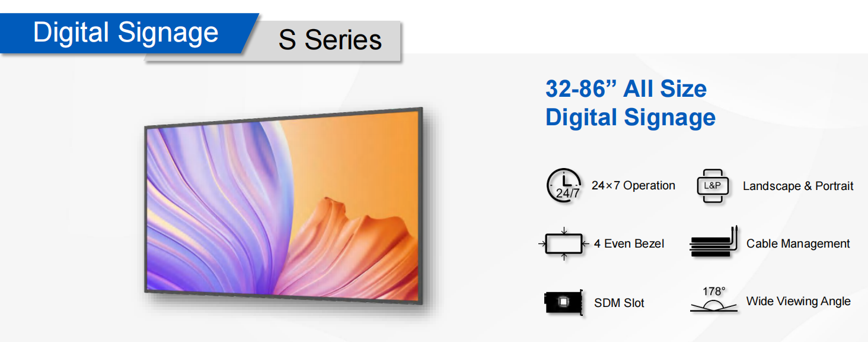This screenshot has height=342, width=868.
Task: Click the Digital Signage blue banner
Action: click(126, 33)
